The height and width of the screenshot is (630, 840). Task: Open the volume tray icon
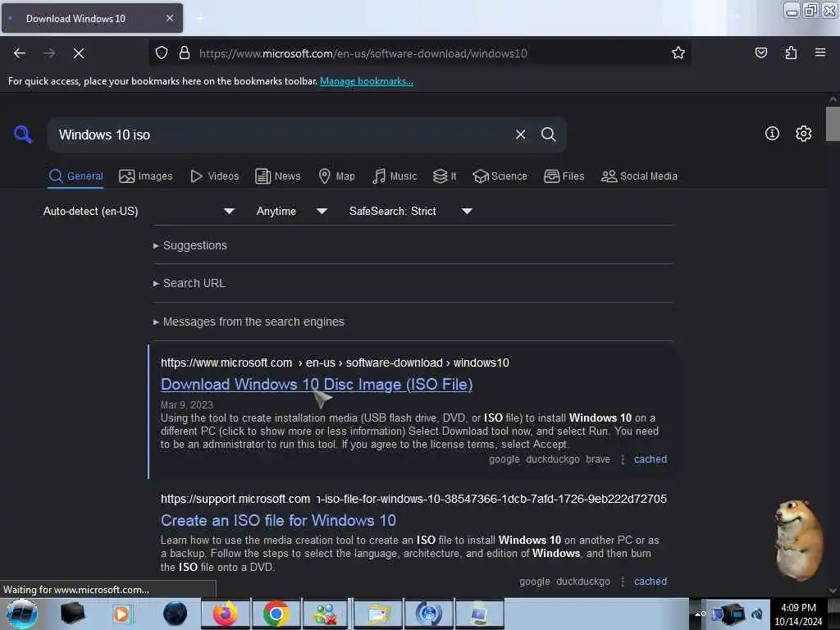pos(757,614)
